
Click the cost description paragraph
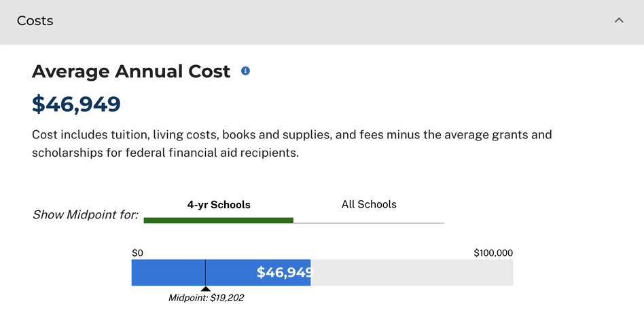pyautogui.click(x=292, y=144)
